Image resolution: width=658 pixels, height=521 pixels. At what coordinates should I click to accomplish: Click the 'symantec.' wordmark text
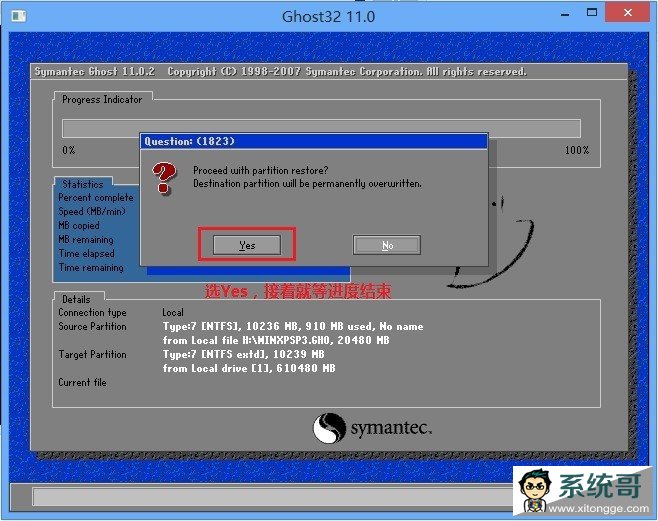click(x=391, y=429)
